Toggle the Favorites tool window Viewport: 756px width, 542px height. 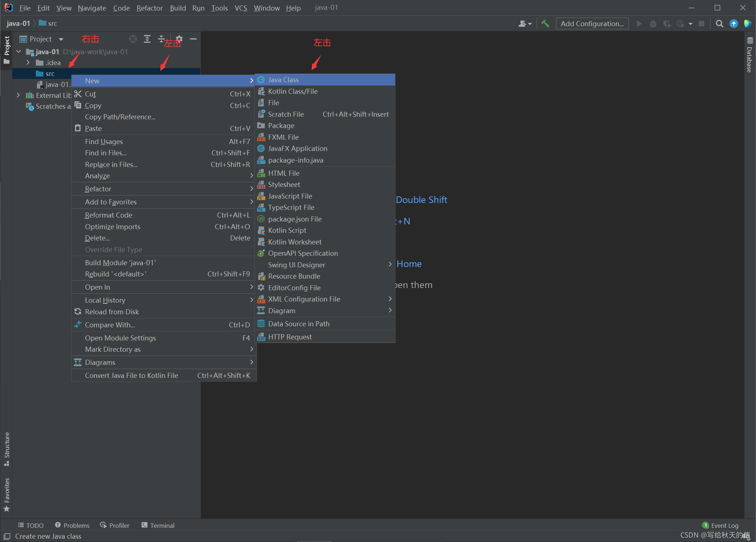click(x=7, y=495)
